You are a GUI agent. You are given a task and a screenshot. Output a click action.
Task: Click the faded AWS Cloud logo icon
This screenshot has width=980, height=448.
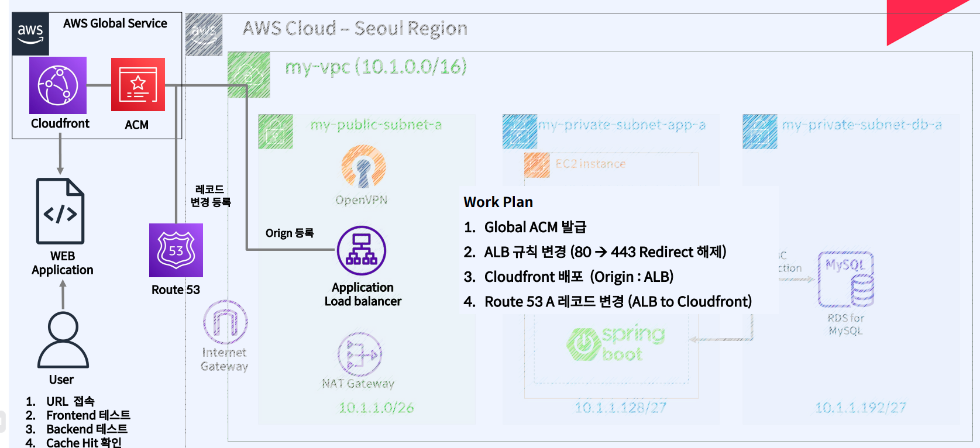point(204,35)
